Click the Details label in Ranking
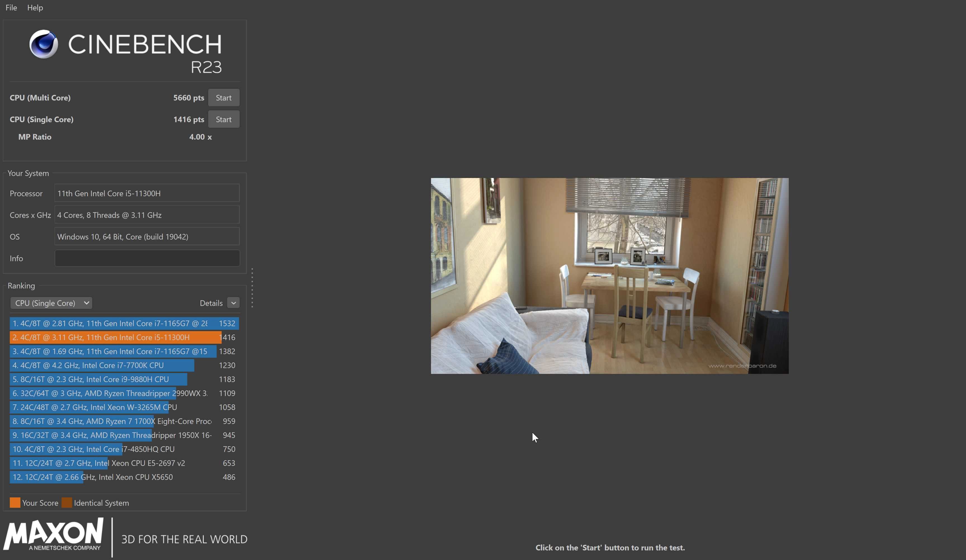The image size is (966, 560). click(x=211, y=303)
